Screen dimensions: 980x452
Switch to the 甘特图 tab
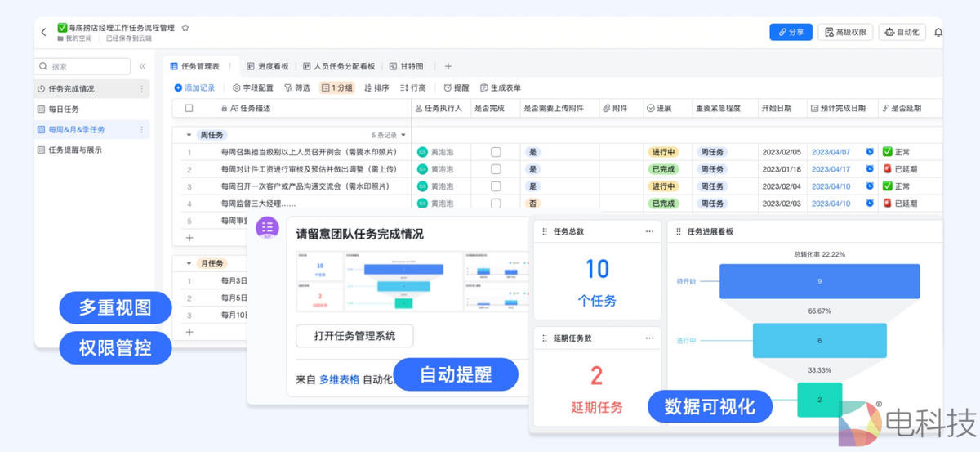[x=407, y=66]
